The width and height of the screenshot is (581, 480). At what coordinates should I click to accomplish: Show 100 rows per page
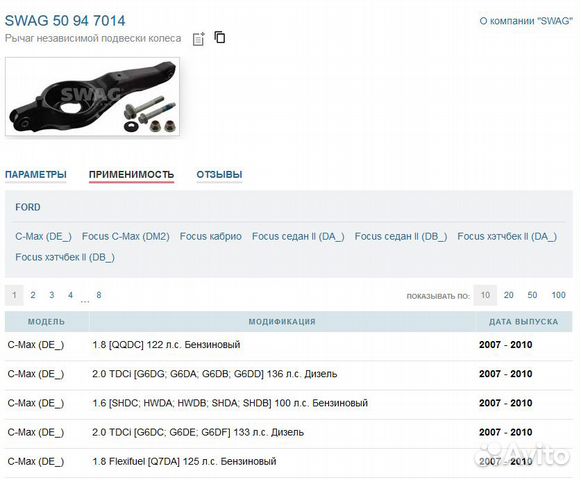pyautogui.click(x=558, y=295)
